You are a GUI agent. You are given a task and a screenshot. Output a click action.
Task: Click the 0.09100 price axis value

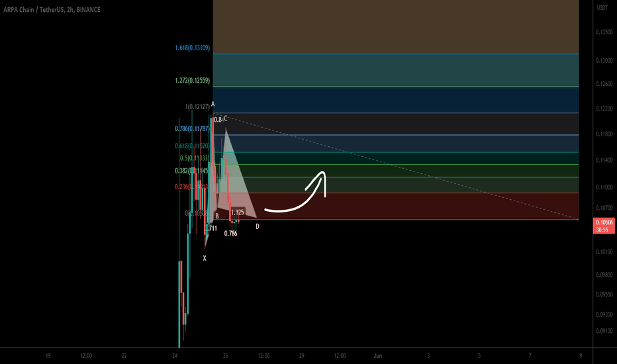[604, 331]
